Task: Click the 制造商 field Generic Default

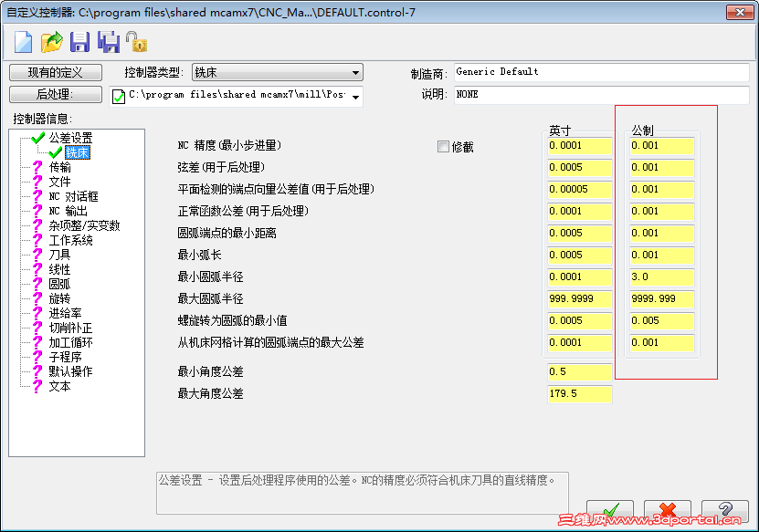Action: pyautogui.click(x=602, y=73)
